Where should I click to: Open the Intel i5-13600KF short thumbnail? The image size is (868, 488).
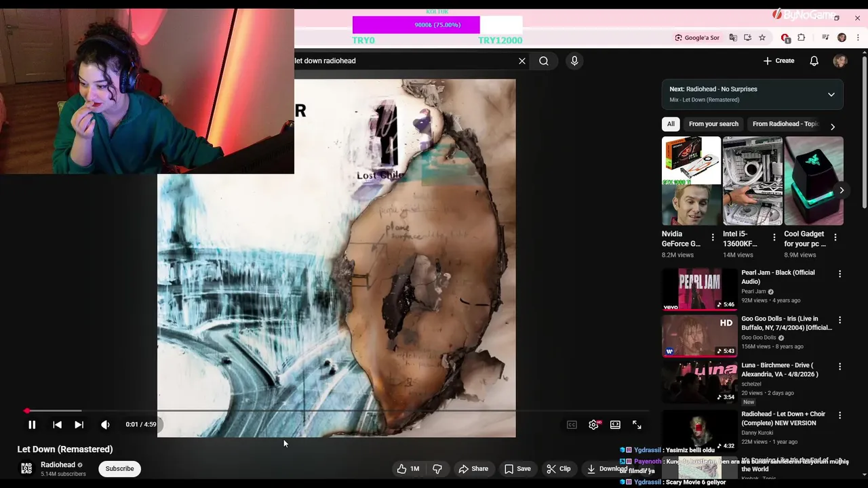[753, 181]
